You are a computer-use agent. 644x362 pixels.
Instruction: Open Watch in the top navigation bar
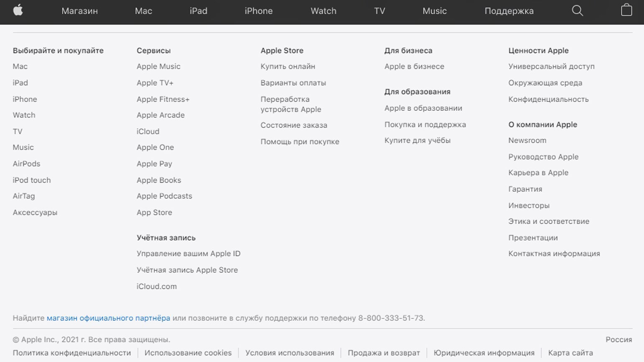(x=323, y=11)
